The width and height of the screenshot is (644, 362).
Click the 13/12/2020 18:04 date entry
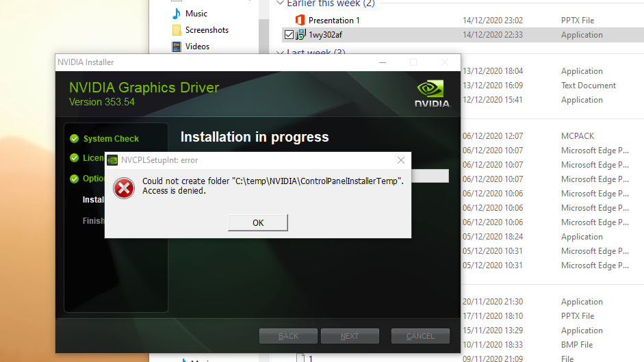coord(493,71)
